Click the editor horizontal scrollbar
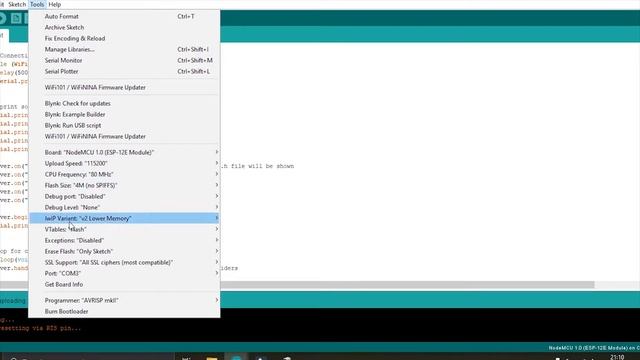Viewport: 640px width, 360px height. click(x=407, y=284)
